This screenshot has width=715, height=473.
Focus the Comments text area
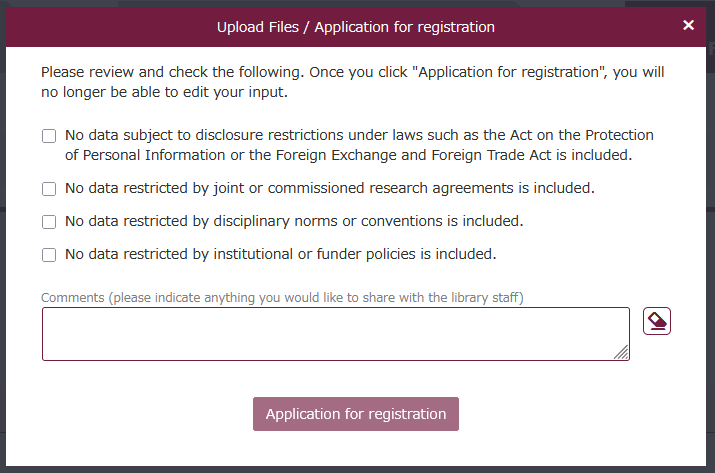point(330,333)
